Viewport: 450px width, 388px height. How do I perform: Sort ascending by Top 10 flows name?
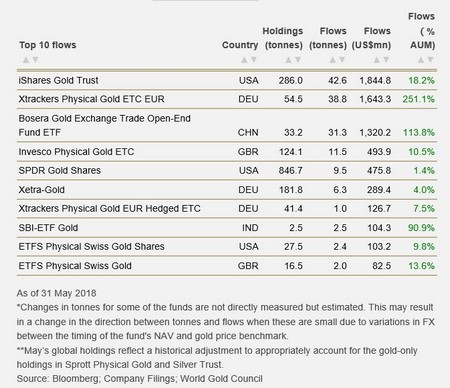tap(26, 60)
